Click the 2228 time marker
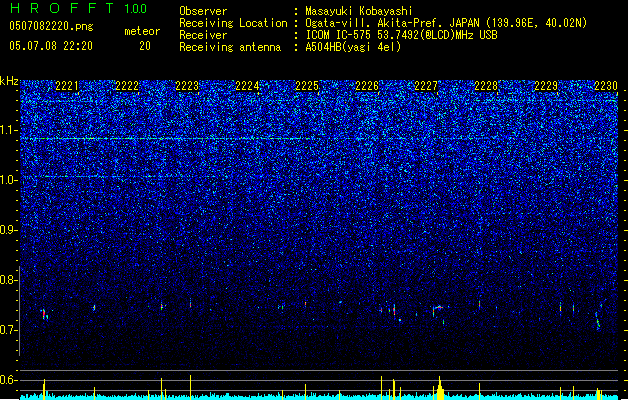Screen dimensions: 629x400 (x=486, y=86)
